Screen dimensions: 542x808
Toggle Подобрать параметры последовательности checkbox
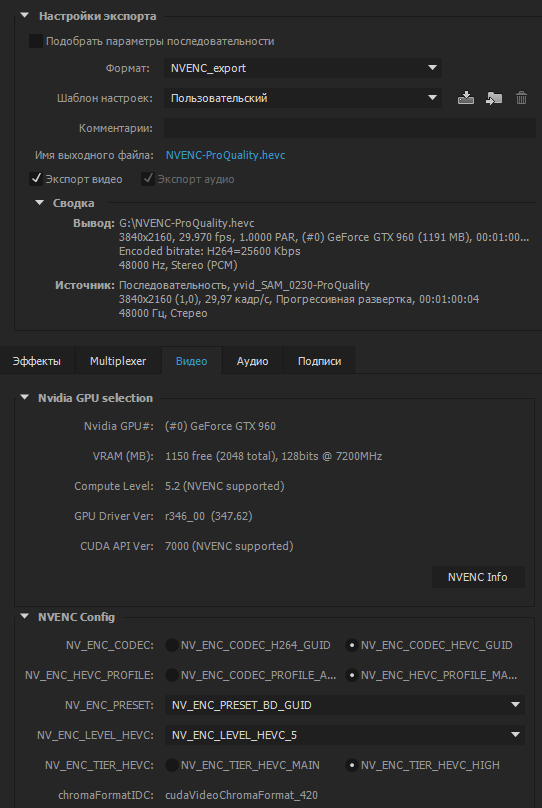pos(36,41)
